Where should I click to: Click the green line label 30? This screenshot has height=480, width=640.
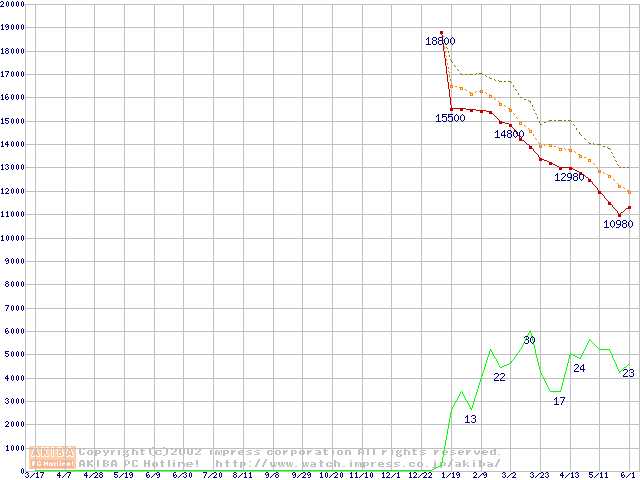coord(530,341)
